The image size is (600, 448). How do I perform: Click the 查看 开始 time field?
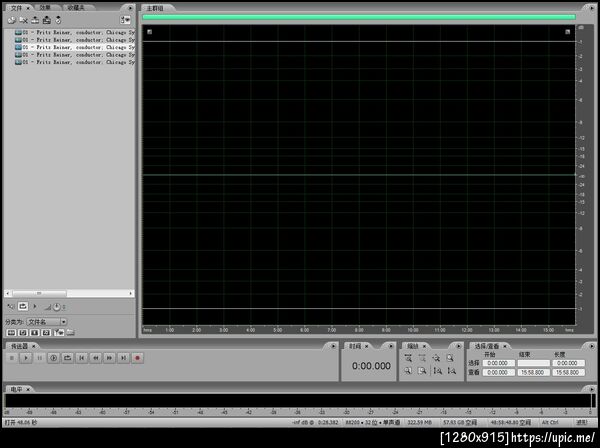pyautogui.click(x=499, y=372)
